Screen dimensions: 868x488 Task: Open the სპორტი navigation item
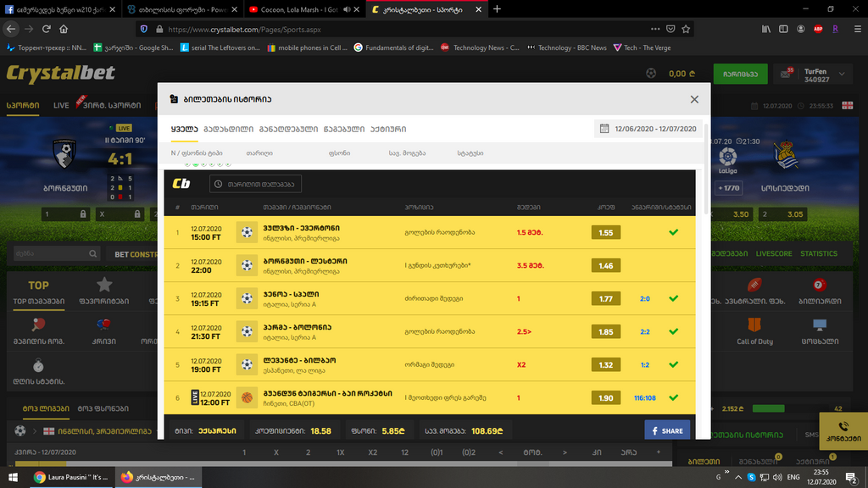[23, 105]
